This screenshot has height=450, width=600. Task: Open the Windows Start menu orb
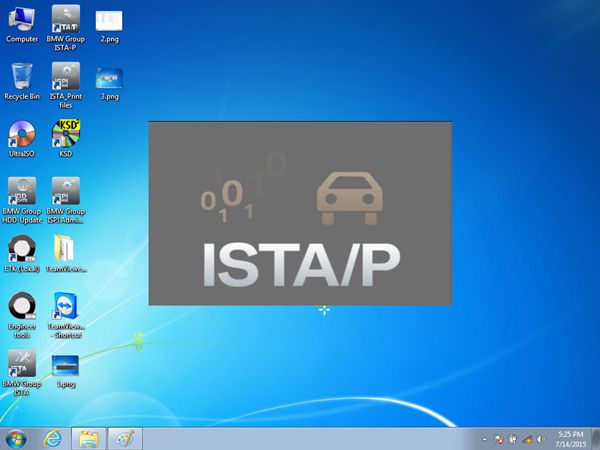16,439
